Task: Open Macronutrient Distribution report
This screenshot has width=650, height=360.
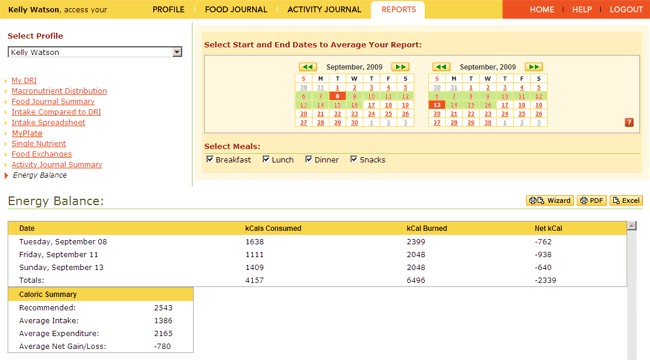Action: pyautogui.click(x=59, y=91)
